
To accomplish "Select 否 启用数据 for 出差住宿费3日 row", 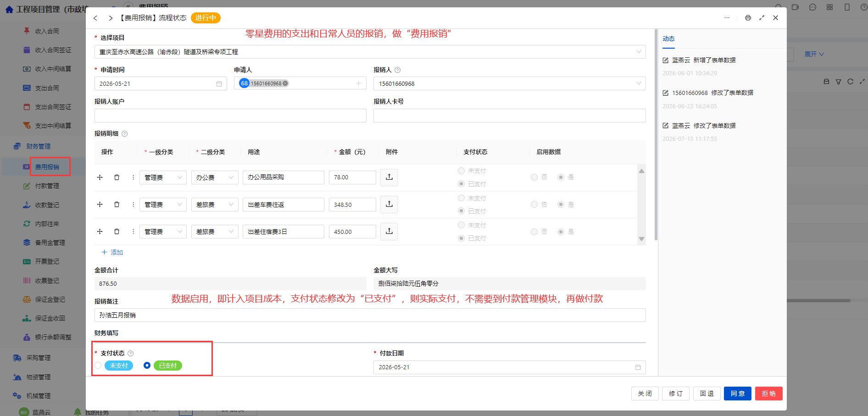I will 534,232.
